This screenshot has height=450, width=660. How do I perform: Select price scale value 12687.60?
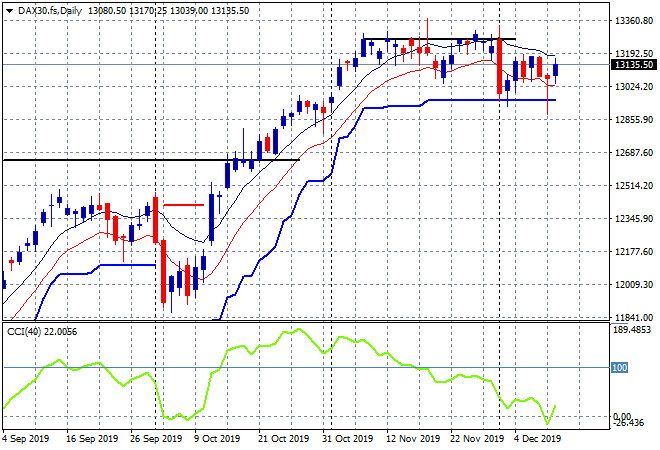[634, 152]
